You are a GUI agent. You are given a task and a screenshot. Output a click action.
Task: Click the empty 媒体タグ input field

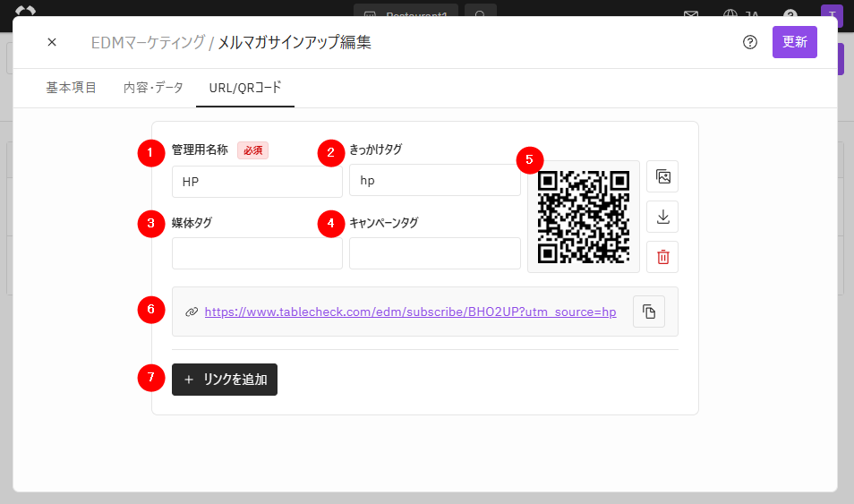coord(257,253)
